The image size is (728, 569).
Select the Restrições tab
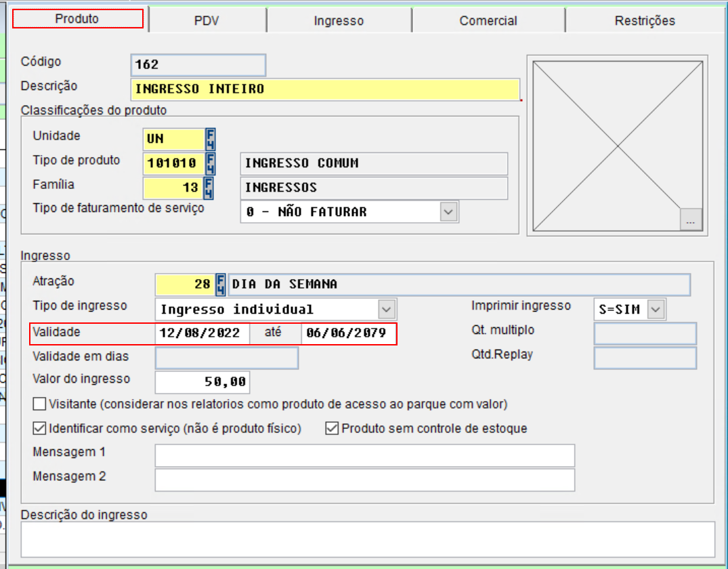coord(645,20)
